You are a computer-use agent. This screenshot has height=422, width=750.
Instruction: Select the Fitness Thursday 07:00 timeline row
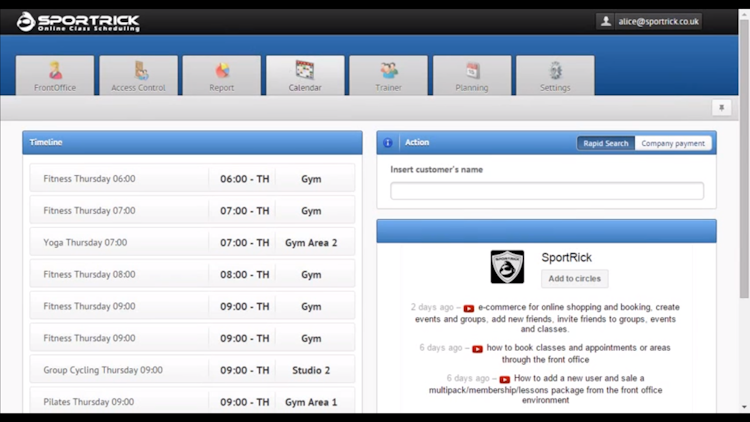[192, 211]
